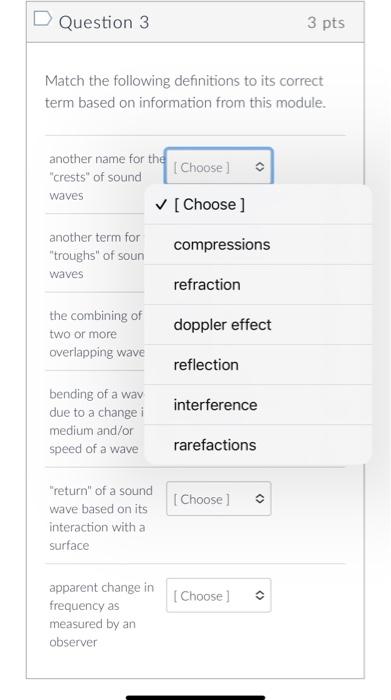391x700 pixels.
Task: Click the '3 pts' points label
Action: click(x=326, y=22)
